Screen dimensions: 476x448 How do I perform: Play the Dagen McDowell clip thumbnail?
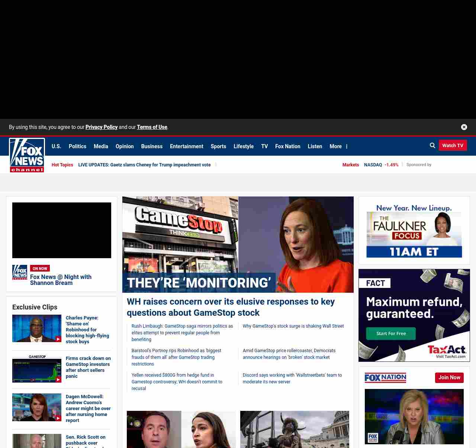(x=37, y=407)
